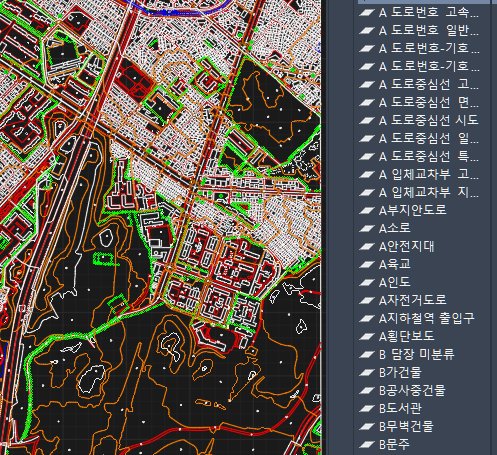This screenshot has height=455, width=497.
Task: Click the layer icon beside A 도로번호 고속
Action: [367, 13]
